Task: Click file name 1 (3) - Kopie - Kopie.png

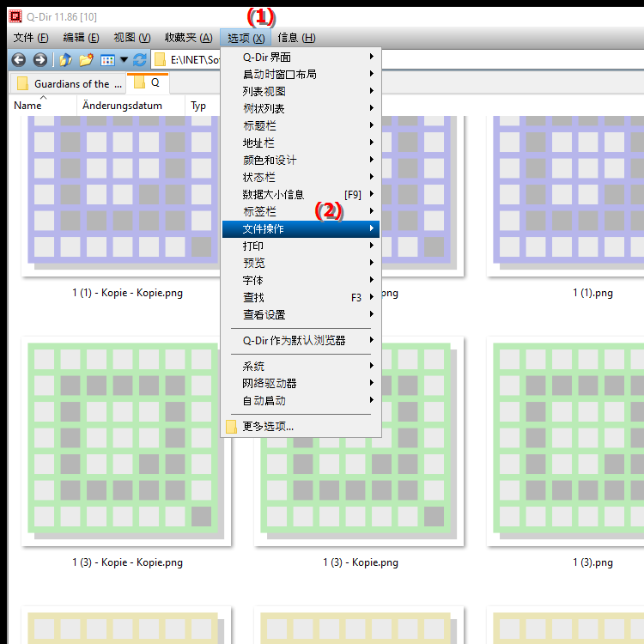Action: (x=127, y=562)
